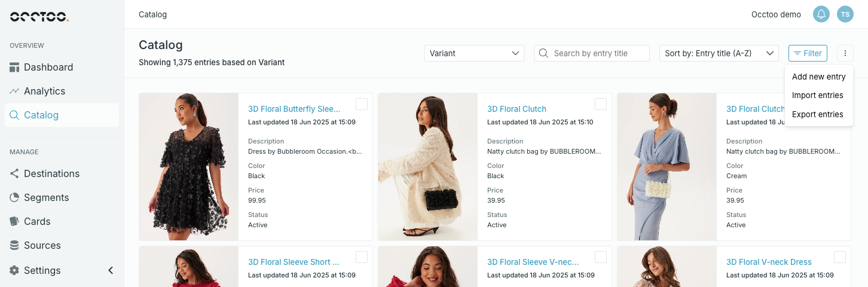This screenshot has height=287, width=868.
Task: Click the Filter button
Action: pyautogui.click(x=808, y=53)
